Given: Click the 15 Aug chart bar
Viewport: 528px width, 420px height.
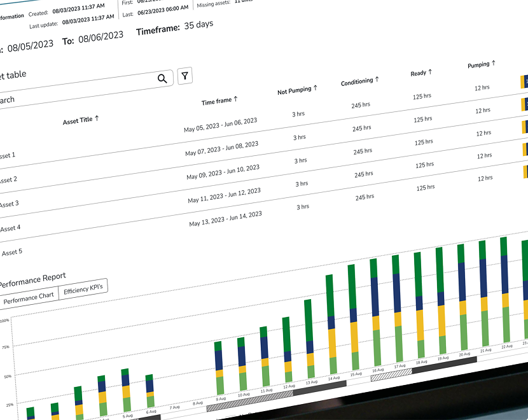Looking at the screenshot, I should 354,317.
